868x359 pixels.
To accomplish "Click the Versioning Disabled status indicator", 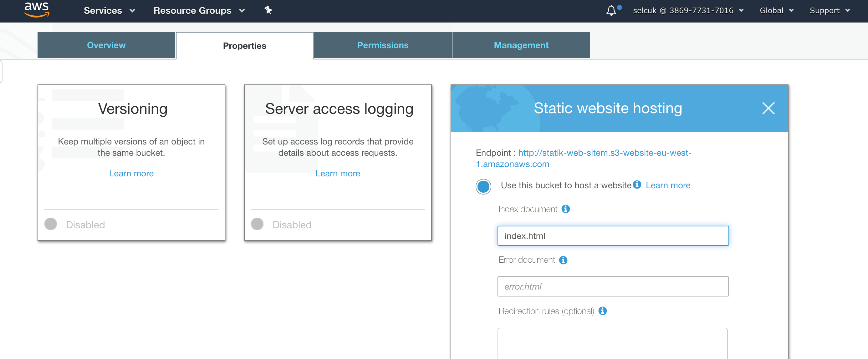I will click(x=51, y=224).
